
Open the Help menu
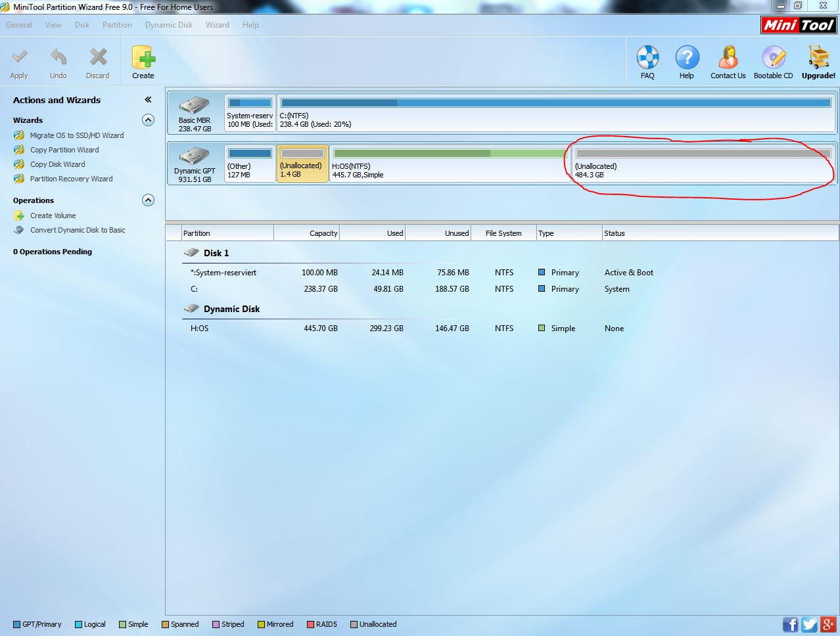[250, 25]
